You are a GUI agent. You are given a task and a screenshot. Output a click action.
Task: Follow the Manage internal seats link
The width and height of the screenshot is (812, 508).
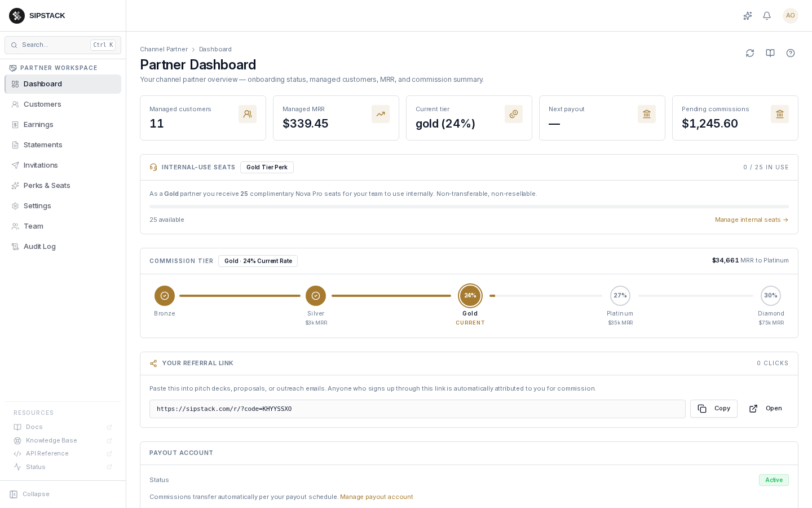pos(752,220)
